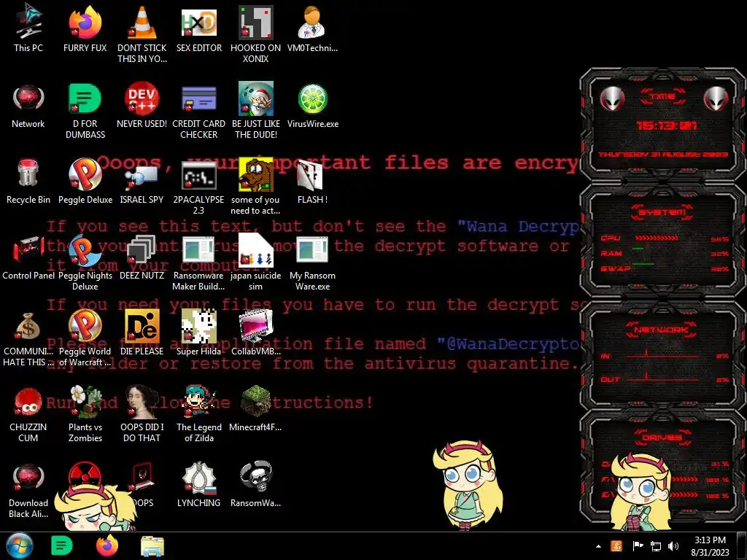Select the some of you need to act... icon
The height and width of the screenshot is (560, 747).
coord(256,187)
